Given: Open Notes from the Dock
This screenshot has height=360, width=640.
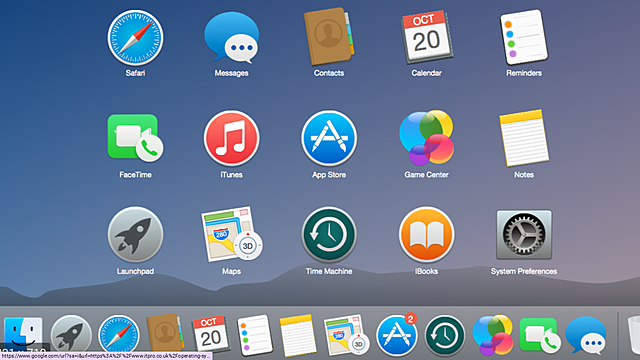Looking at the screenshot, I should pos(298,336).
